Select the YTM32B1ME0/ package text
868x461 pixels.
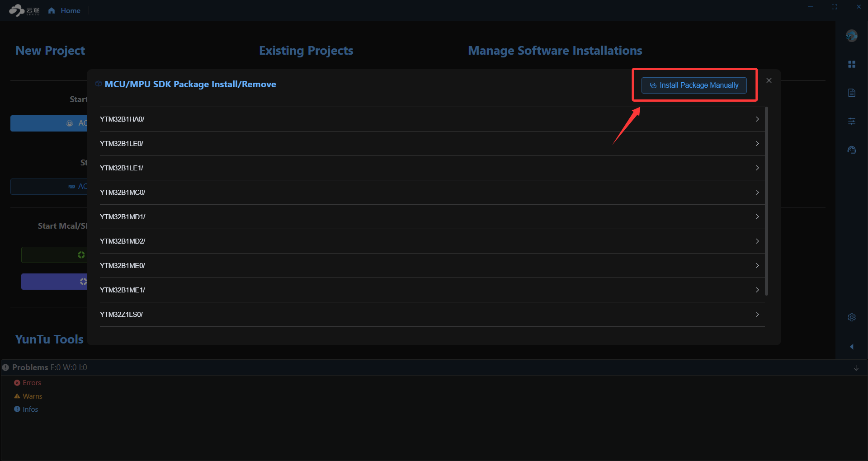point(123,266)
